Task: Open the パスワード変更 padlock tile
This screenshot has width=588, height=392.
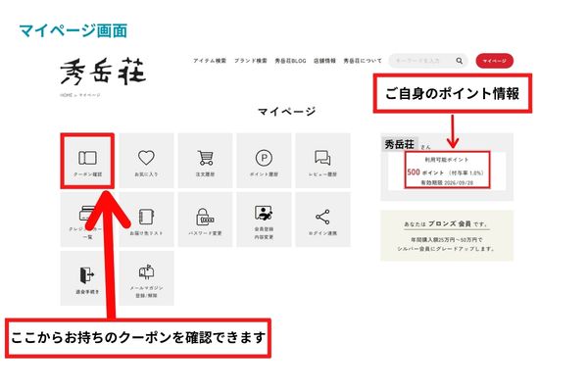Action: coord(205,220)
